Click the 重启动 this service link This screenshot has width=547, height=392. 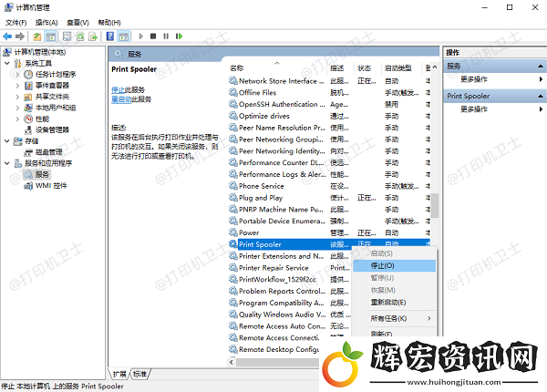121,99
